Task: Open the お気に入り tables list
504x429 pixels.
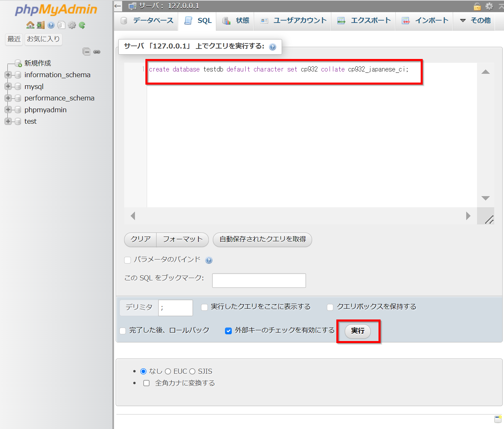Action: pyautogui.click(x=43, y=39)
